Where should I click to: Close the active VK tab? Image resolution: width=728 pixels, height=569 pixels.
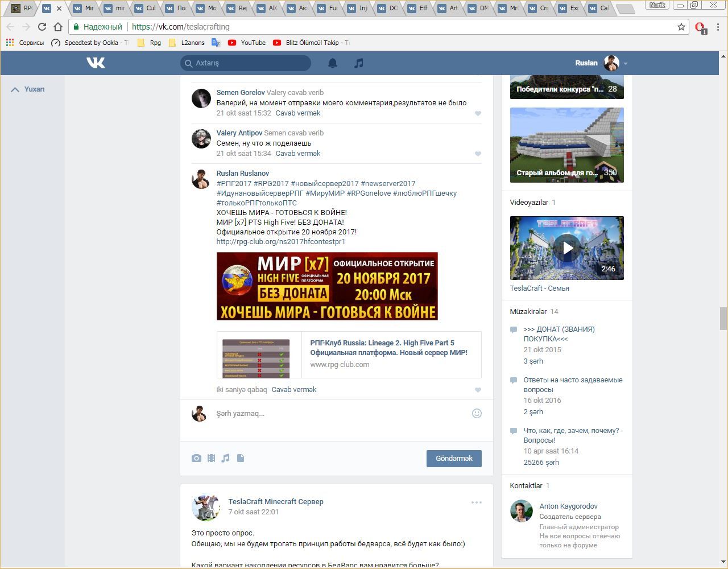[x=59, y=9]
